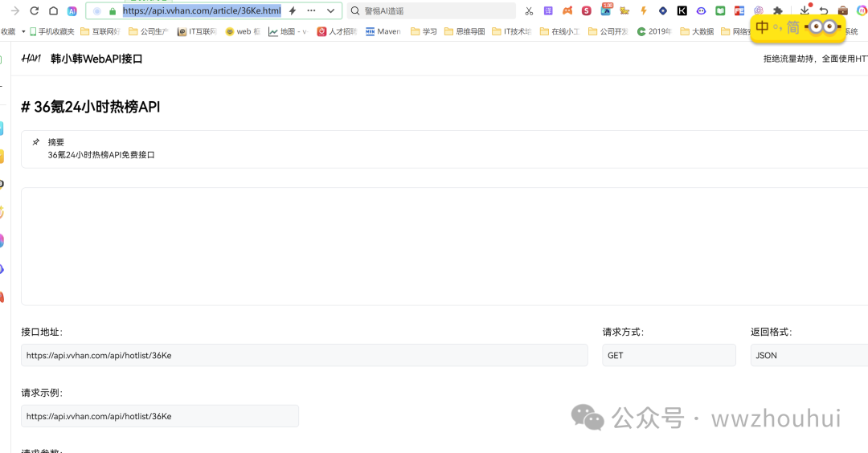Open the 思维导图 bookmark folder
Image resolution: width=868 pixels, height=453 pixels.
click(465, 31)
